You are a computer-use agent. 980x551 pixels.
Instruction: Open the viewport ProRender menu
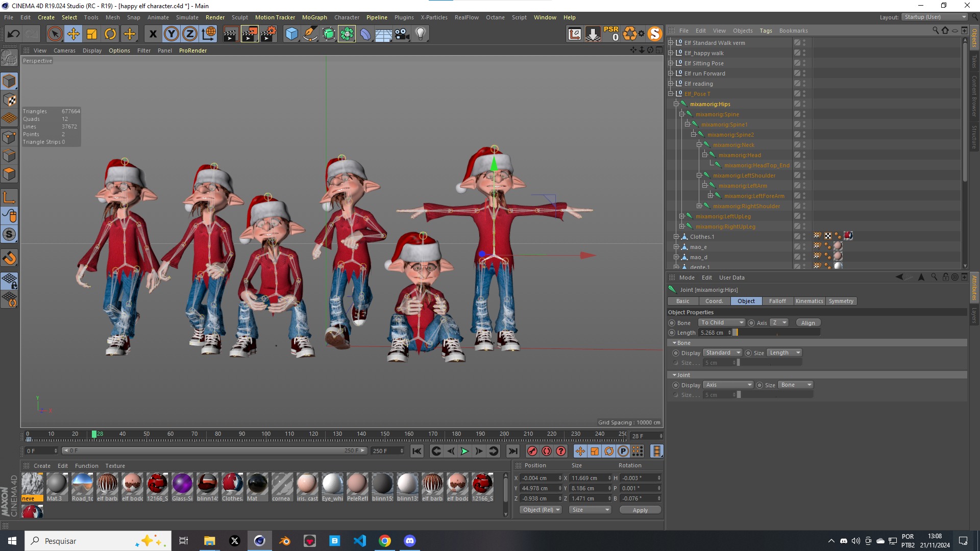pos(193,51)
